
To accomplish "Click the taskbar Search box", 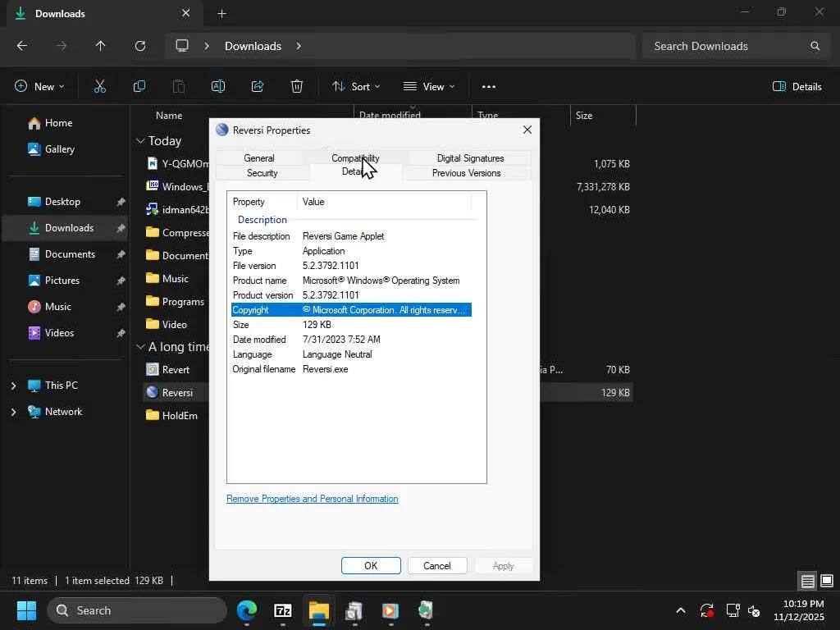I will tap(137, 610).
